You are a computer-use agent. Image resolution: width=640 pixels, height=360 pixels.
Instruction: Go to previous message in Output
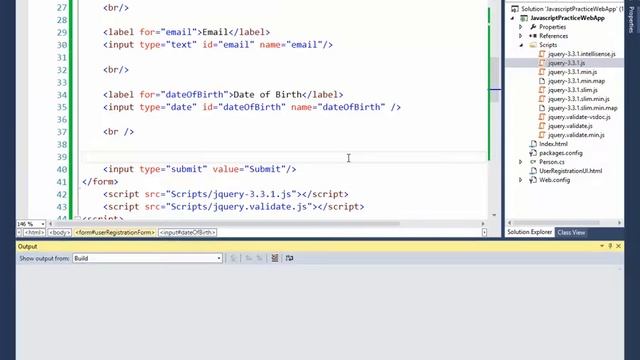pyautogui.click(x=248, y=258)
